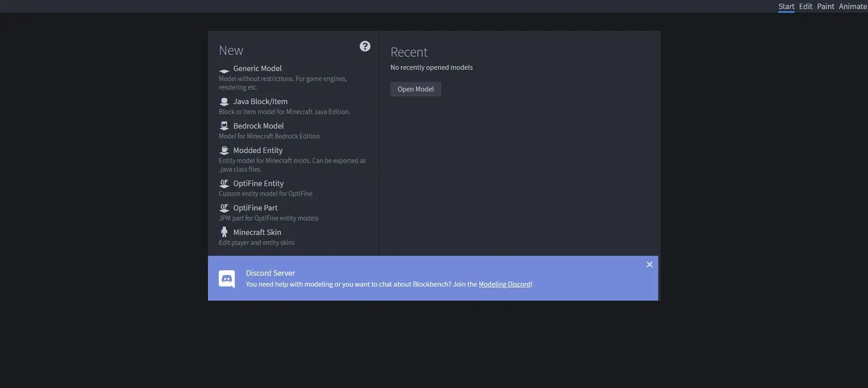This screenshot has width=868, height=388.
Task: Switch to the Paint tab
Action: 825,6
